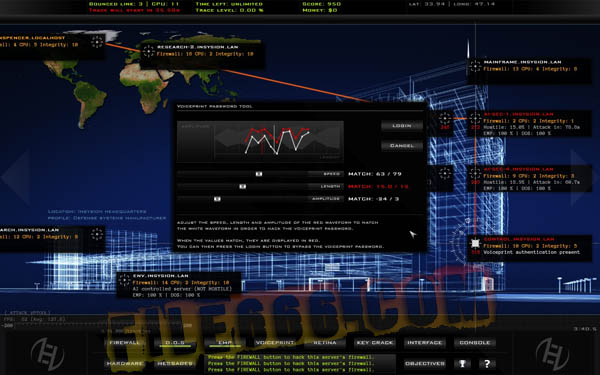Open the Console panel
The image size is (600, 375).
click(x=475, y=342)
